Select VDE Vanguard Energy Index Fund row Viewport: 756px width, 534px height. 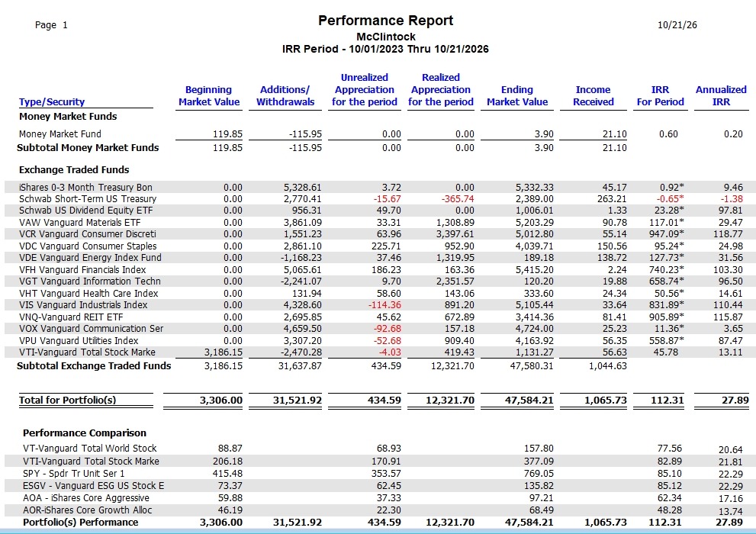(x=378, y=257)
